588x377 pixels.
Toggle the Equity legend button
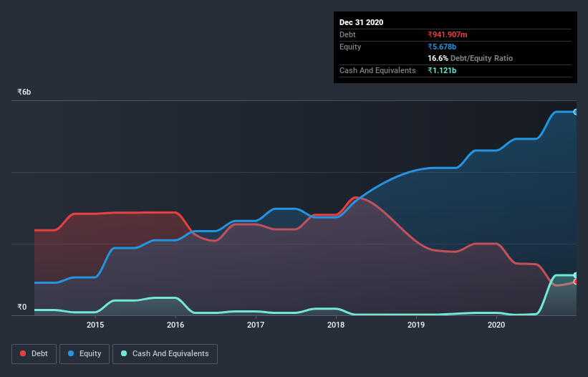[85, 354]
